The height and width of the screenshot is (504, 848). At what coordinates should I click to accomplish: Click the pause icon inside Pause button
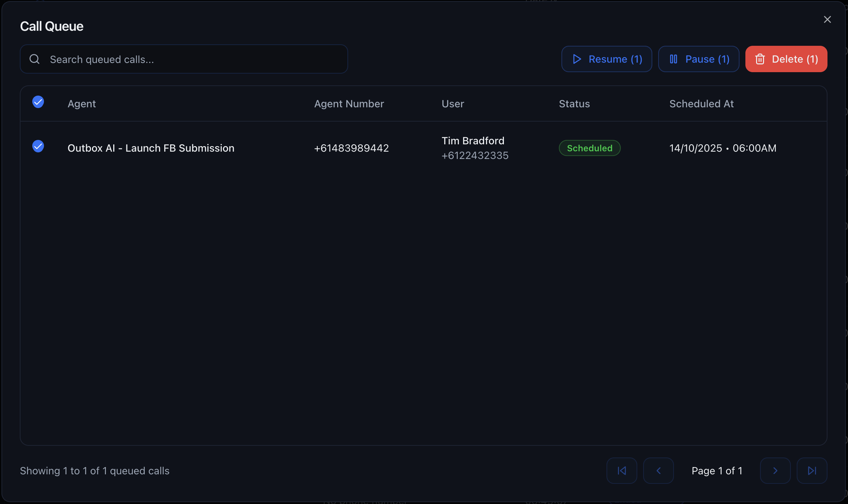[674, 59]
